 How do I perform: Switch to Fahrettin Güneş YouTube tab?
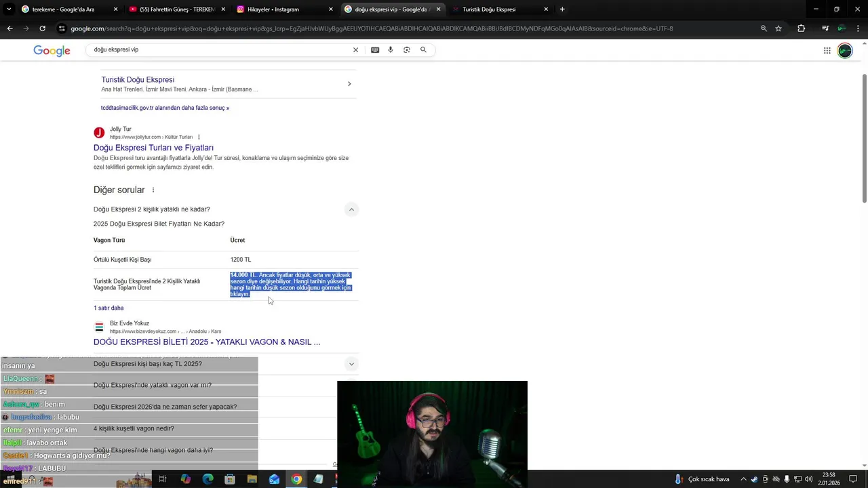pyautogui.click(x=176, y=9)
